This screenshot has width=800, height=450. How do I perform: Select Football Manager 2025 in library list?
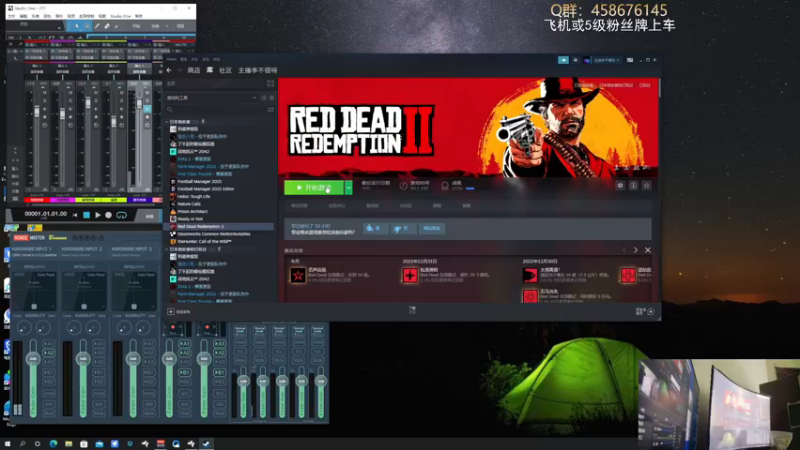pyautogui.click(x=199, y=181)
